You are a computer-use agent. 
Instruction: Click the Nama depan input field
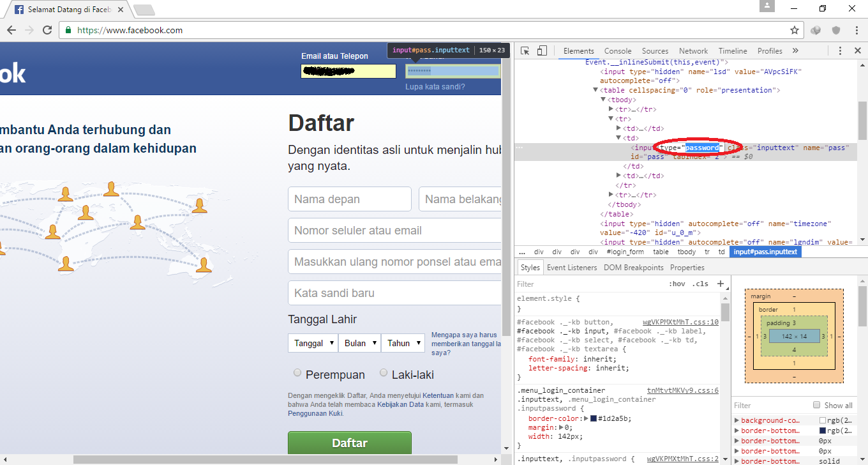350,199
